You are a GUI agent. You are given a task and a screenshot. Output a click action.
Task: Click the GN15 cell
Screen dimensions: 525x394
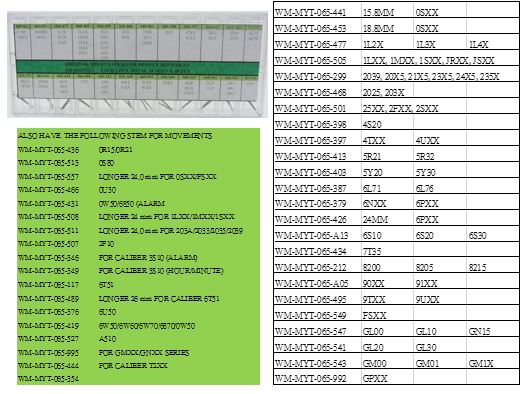point(493,329)
